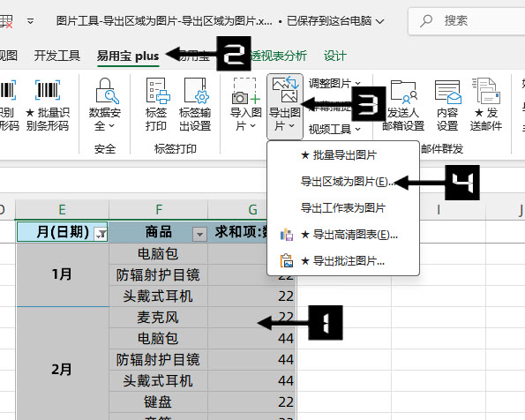Open the 商品 column filter dropdown
This screenshot has height=420, width=525.
pyautogui.click(x=199, y=234)
